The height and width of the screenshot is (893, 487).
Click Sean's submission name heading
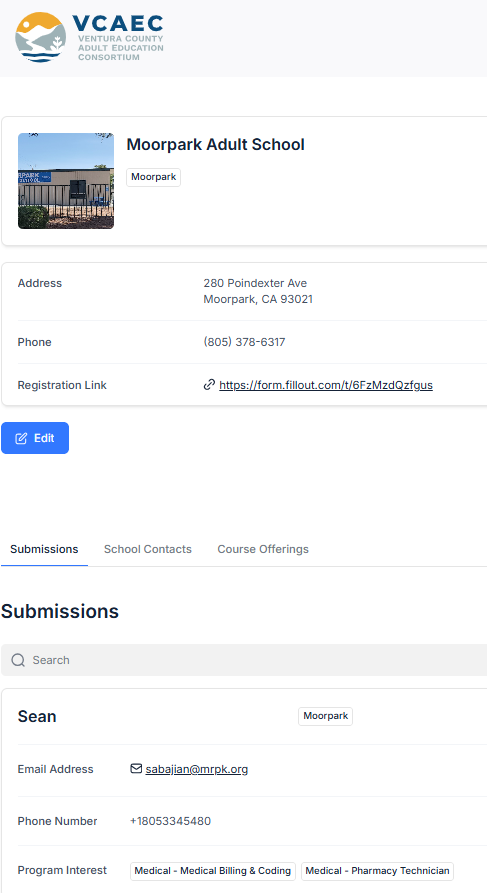[x=37, y=716]
